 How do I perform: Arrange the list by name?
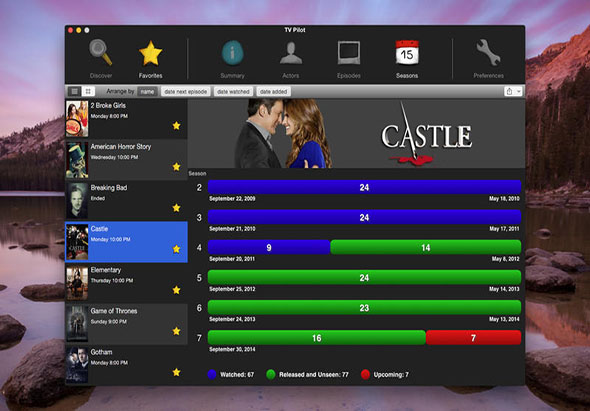(x=148, y=91)
